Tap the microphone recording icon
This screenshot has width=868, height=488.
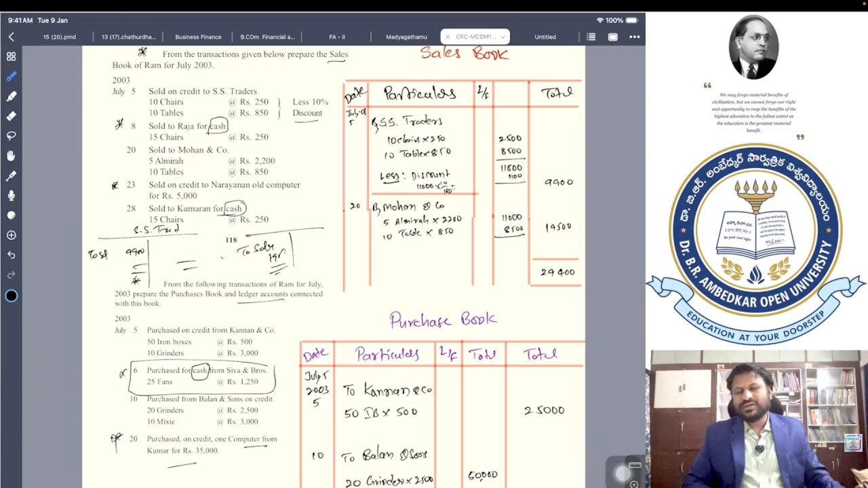11,195
